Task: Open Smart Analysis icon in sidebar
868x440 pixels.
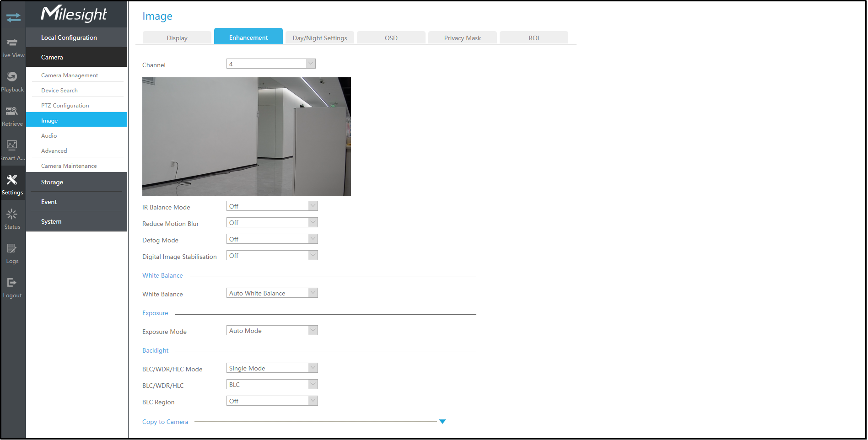Action: [x=12, y=145]
